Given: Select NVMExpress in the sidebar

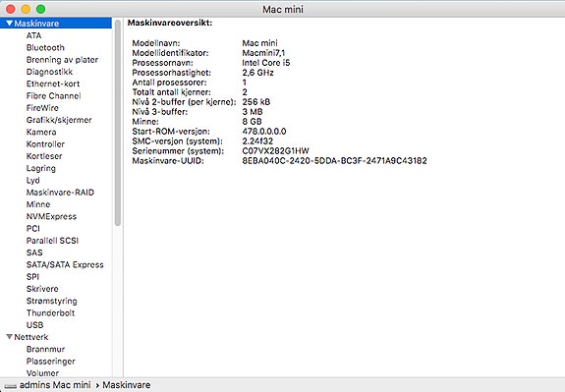Looking at the screenshot, I should pyautogui.click(x=51, y=216).
